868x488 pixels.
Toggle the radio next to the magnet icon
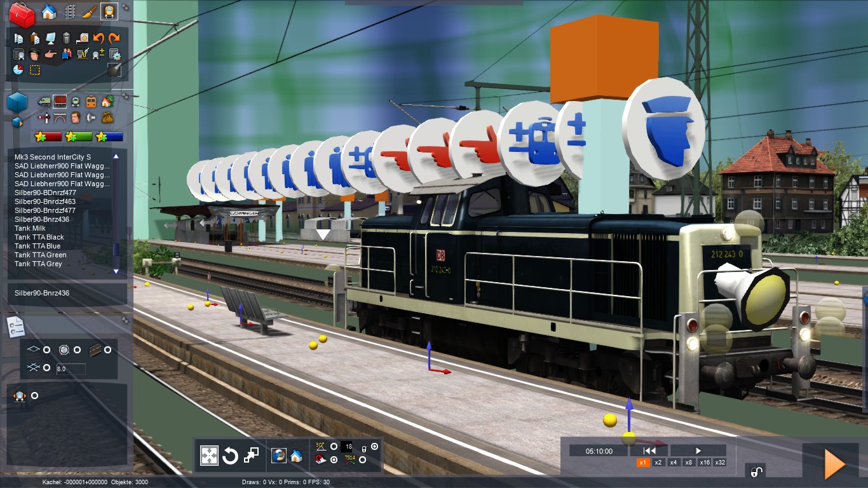pyautogui.click(x=334, y=459)
